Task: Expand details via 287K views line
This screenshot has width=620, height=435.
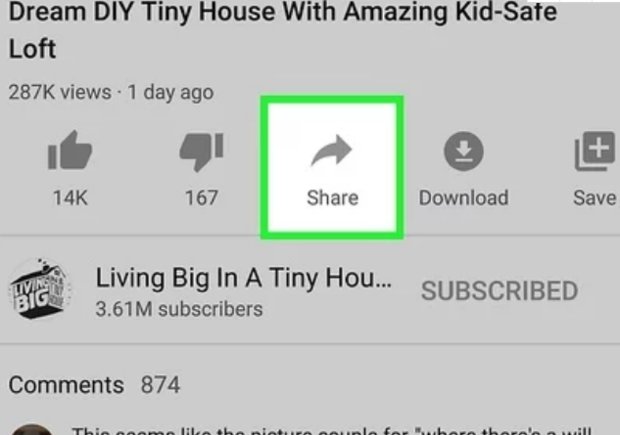Action: pos(111,93)
